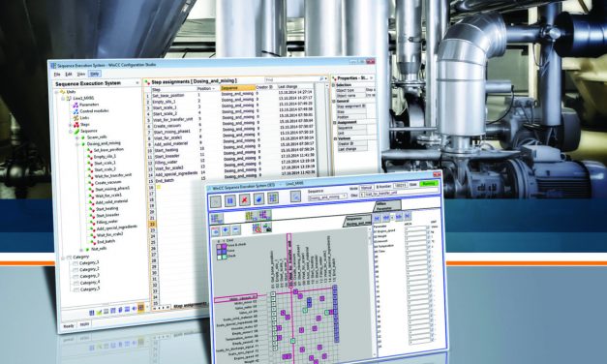Open the File menu in Configuration Studio
The height and width of the screenshot is (364, 607).
point(57,74)
